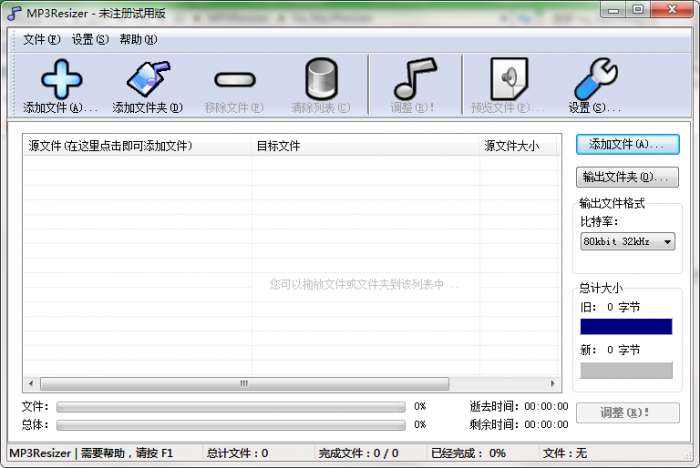Open the 设置 menu in menu bar
The image size is (700, 468).
(89, 40)
